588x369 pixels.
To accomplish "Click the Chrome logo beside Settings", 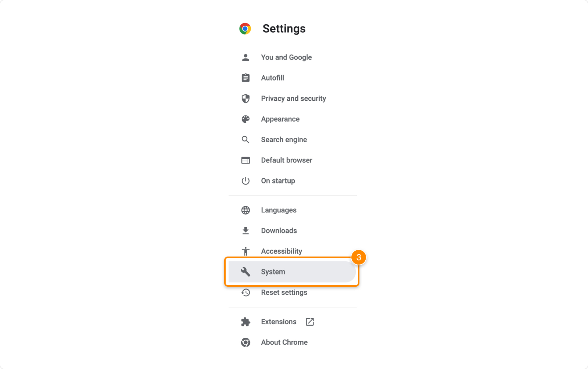I will click(245, 28).
